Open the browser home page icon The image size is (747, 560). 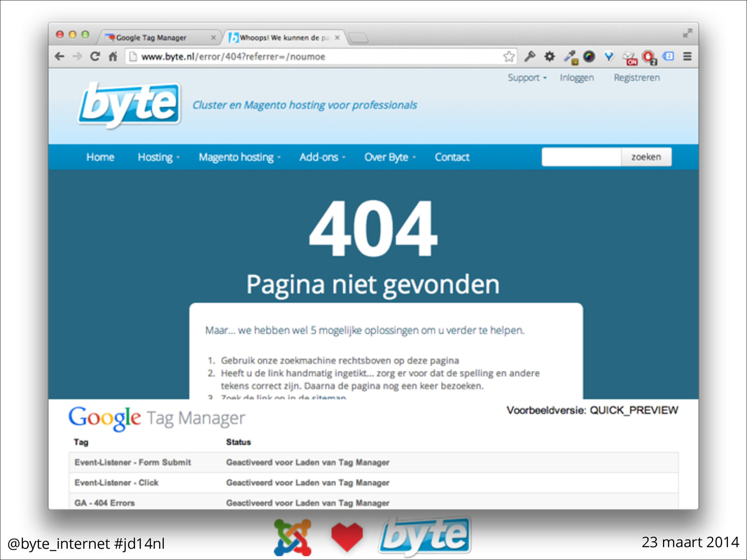pyautogui.click(x=113, y=56)
